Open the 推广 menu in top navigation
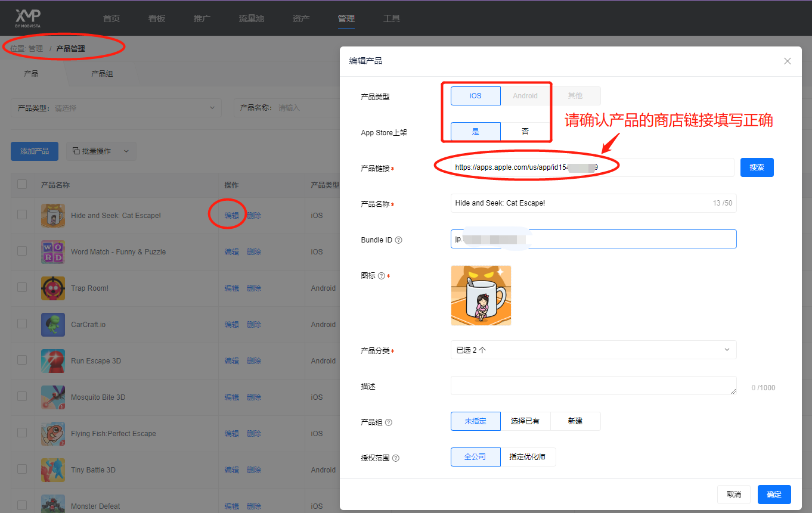 coord(202,18)
